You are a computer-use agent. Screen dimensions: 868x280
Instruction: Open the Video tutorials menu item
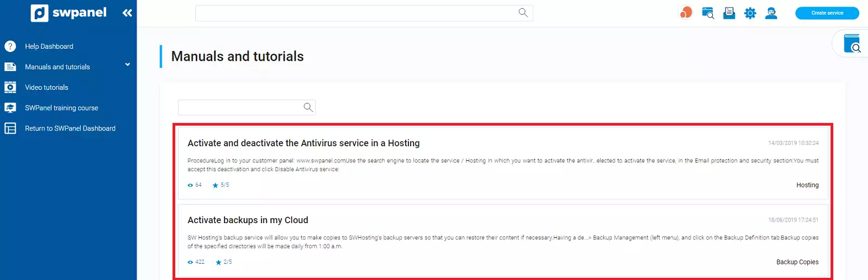(x=47, y=87)
